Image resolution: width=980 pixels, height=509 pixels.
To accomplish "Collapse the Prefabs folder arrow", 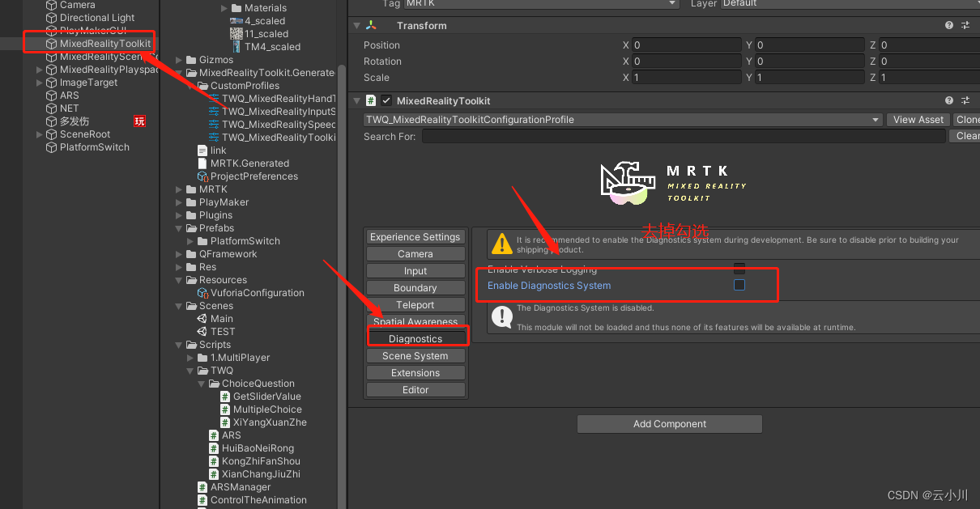I will pyautogui.click(x=180, y=228).
